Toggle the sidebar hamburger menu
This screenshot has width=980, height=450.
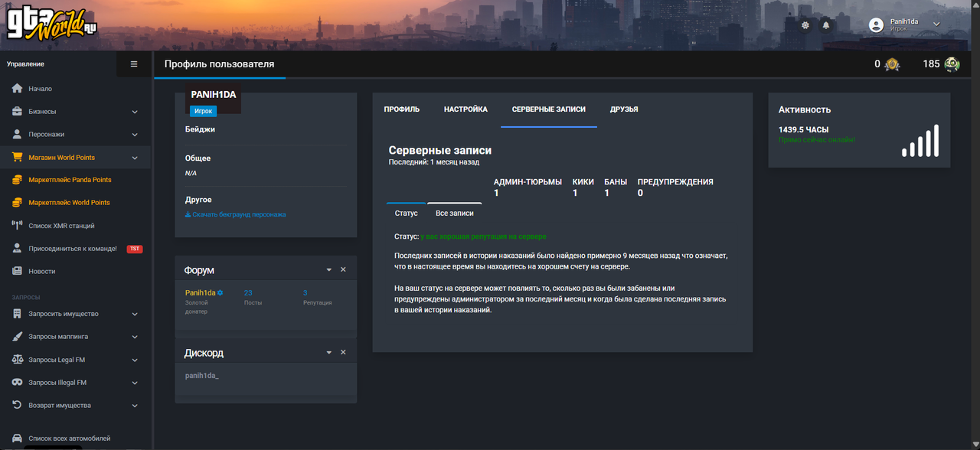pos(134,64)
